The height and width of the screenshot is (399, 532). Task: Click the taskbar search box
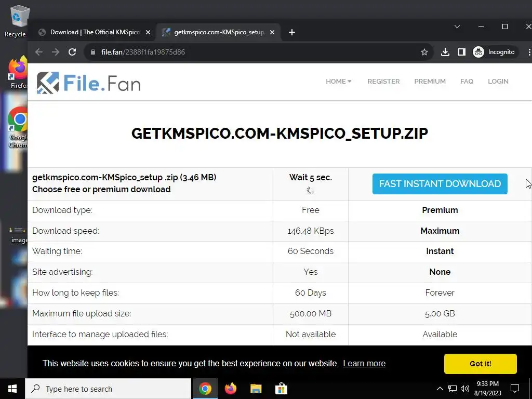tap(108, 389)
